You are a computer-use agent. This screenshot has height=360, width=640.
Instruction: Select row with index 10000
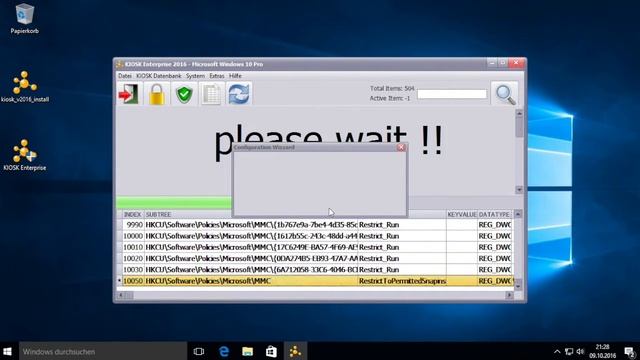[x=314, y=236]
